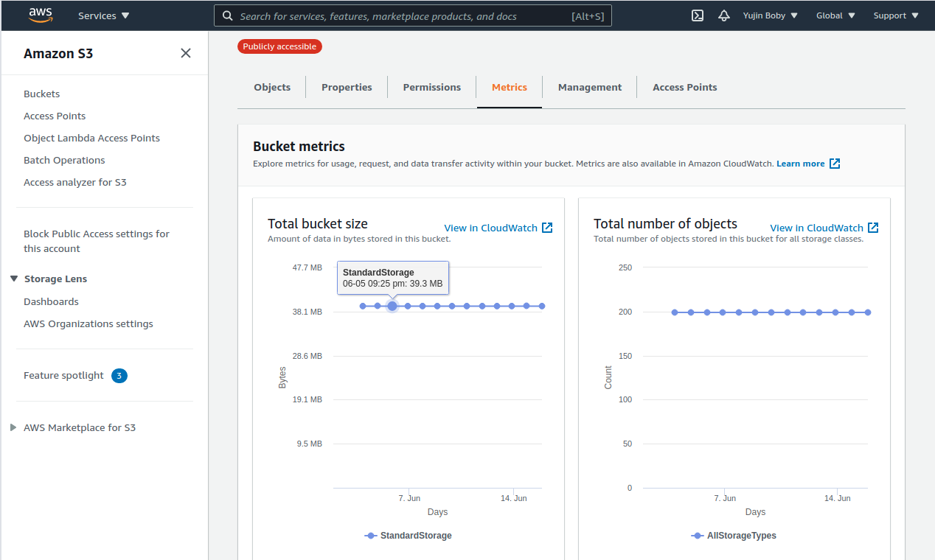Toggle the AllStorageTypes series in the legend
Image resolution: width=935 pixels, height=560 pixels.
734,536
